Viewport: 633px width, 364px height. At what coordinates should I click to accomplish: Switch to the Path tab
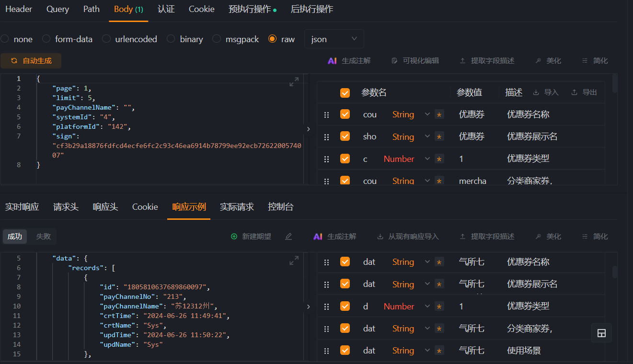point(92,9)
